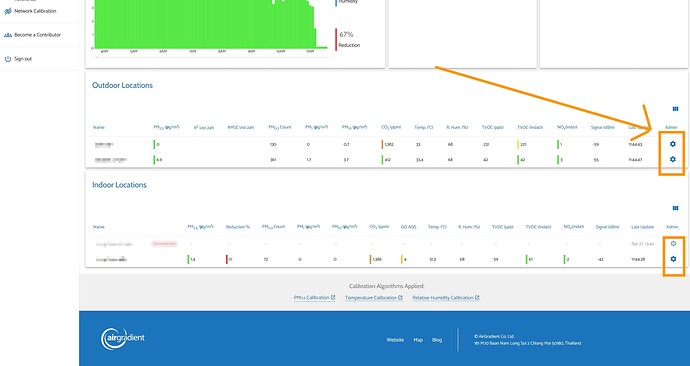Screen dimensions: 690x366
Task: Click the column grid icon above Indoor Locations table
Action: 675,208
